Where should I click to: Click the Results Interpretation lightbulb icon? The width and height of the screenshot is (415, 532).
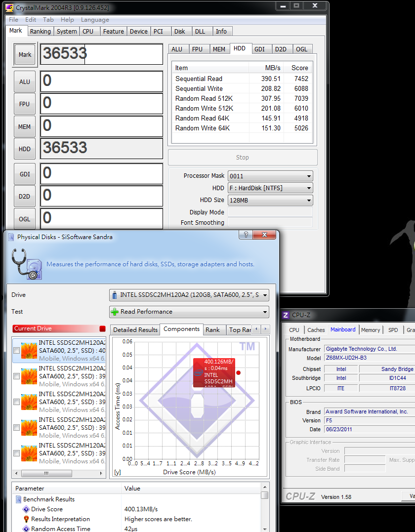click(26, 519)
